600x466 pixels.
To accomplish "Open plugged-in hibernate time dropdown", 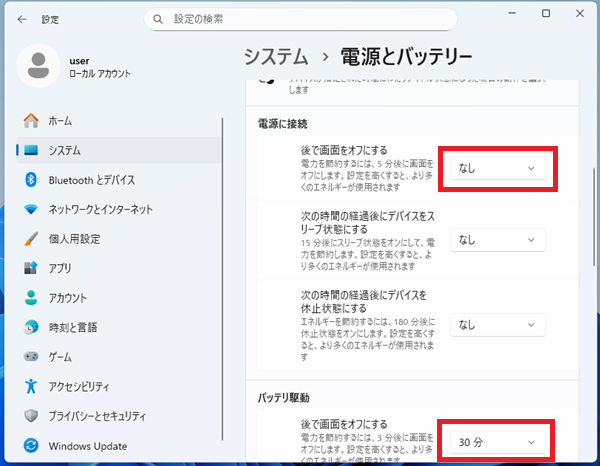I will [497, 325].
